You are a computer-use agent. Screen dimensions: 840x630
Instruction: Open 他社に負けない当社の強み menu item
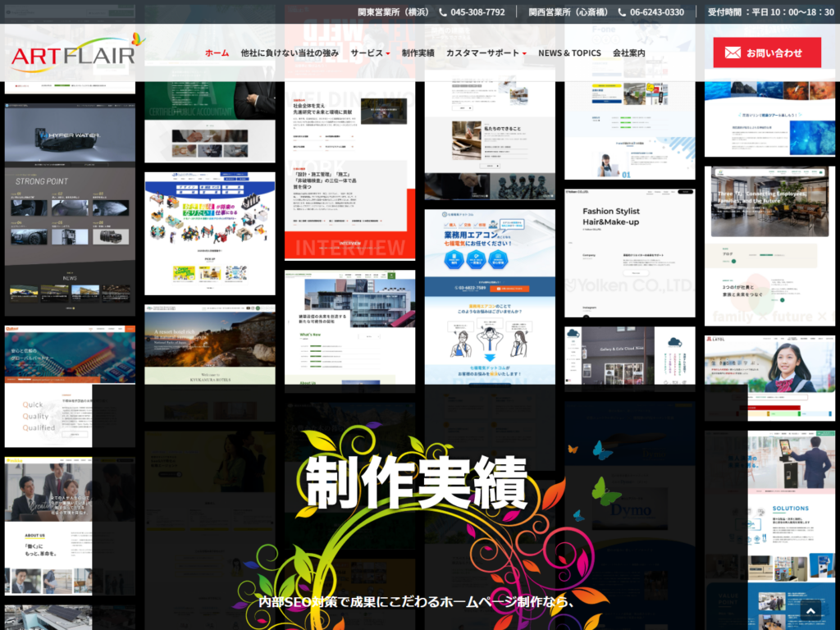[x=290, y=52]
